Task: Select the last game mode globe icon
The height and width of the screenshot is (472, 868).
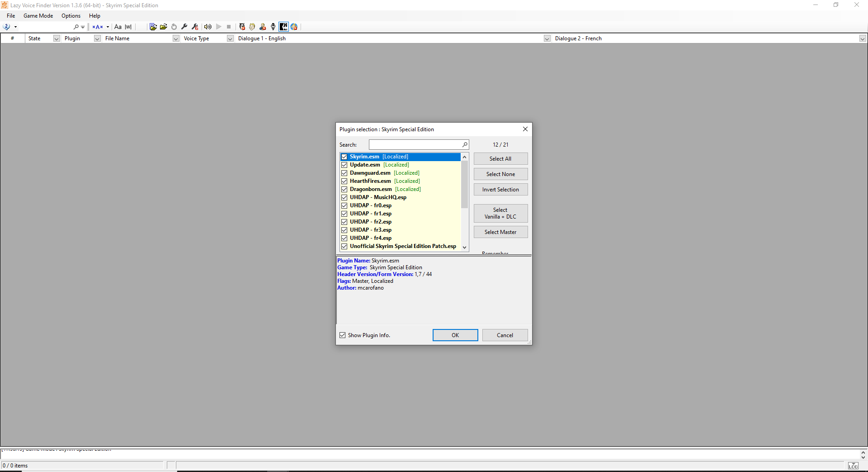Action: [x=294, y=27]
